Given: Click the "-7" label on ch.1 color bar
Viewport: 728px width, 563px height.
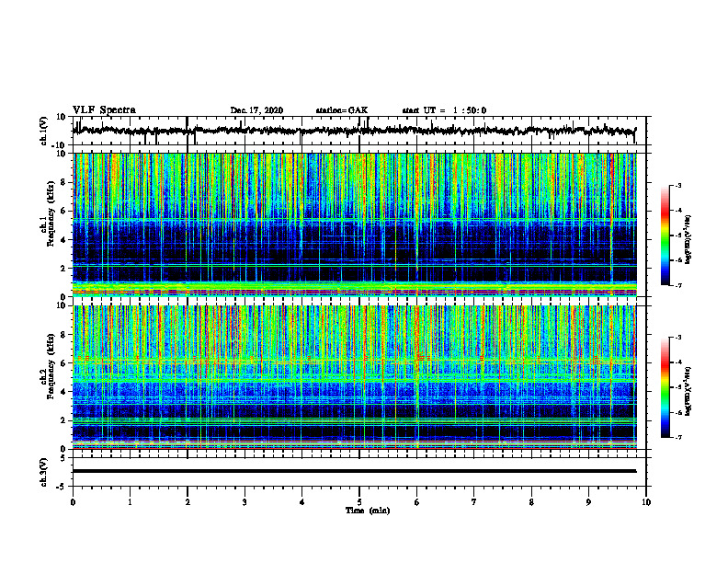Looking at the screenshot, I should click(677, 285).
